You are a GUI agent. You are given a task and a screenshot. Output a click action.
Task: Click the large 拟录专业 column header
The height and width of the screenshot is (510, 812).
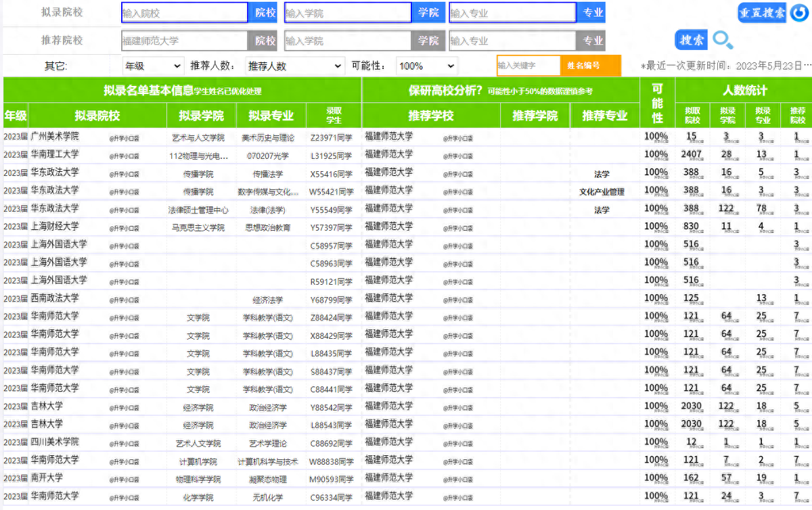point(271,116)
